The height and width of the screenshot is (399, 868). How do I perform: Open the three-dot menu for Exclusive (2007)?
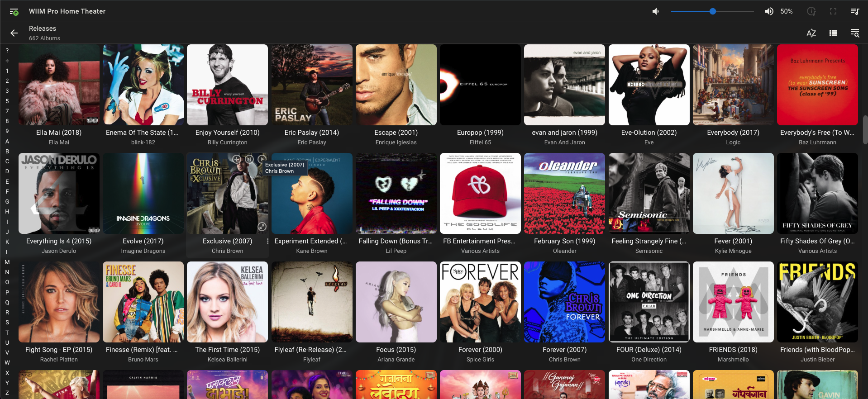tap(267, 241)
